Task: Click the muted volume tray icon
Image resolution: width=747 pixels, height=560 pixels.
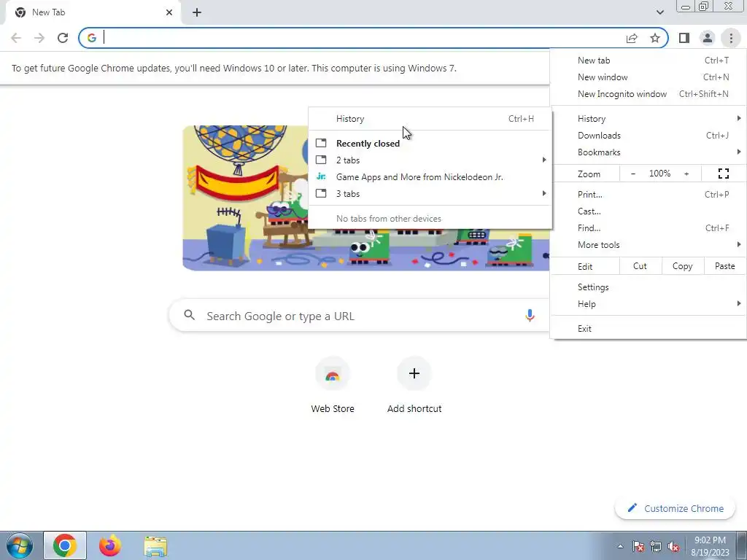Action: point(673,546)
